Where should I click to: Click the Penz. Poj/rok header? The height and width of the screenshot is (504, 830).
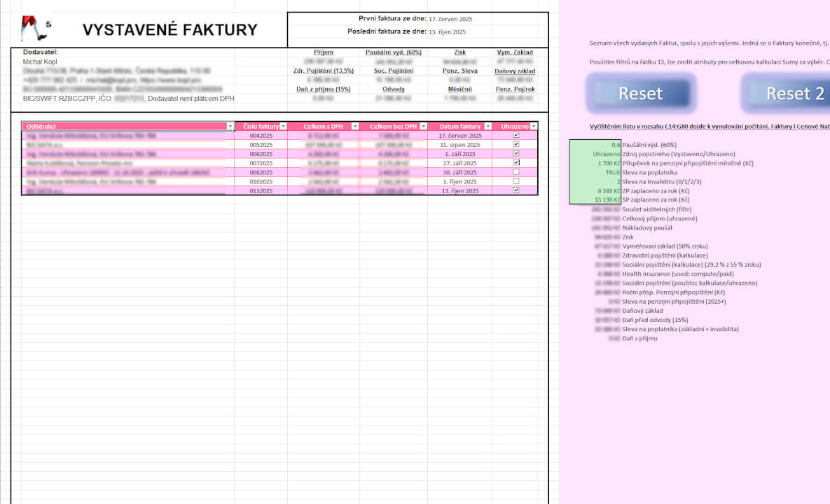pyautogui.click(x=515, y=90)
